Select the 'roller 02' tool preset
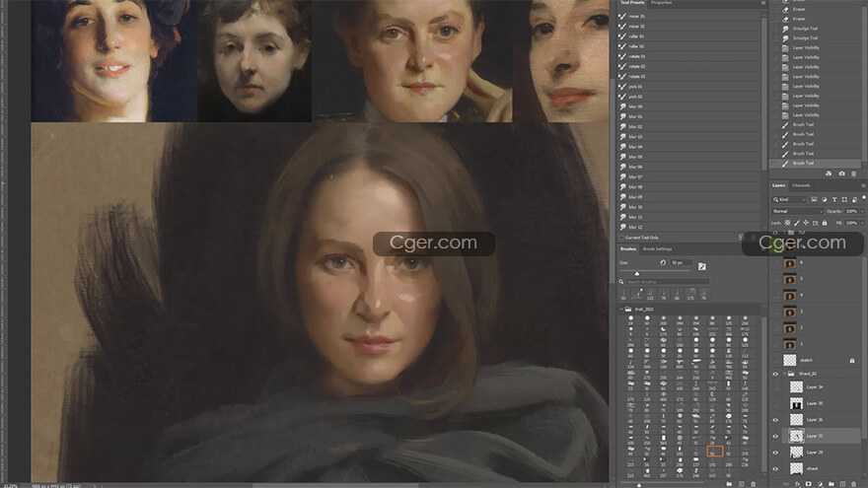Image resolution: width=868 pixels, height=488 pixels. [688, 46]
